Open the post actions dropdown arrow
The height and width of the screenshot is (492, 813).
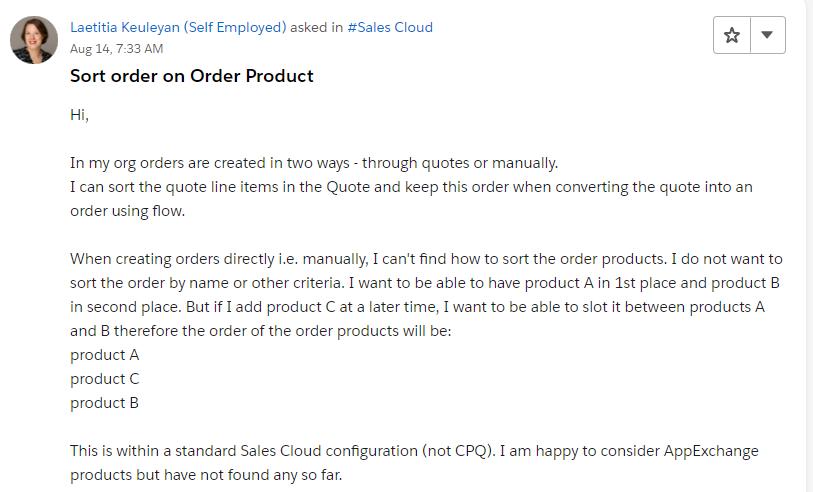767,35
